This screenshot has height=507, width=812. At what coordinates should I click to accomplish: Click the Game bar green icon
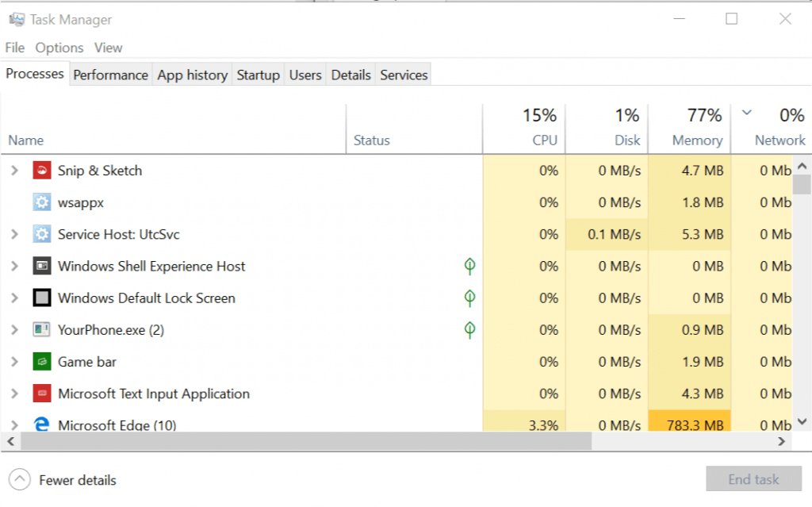click(42, 361)
